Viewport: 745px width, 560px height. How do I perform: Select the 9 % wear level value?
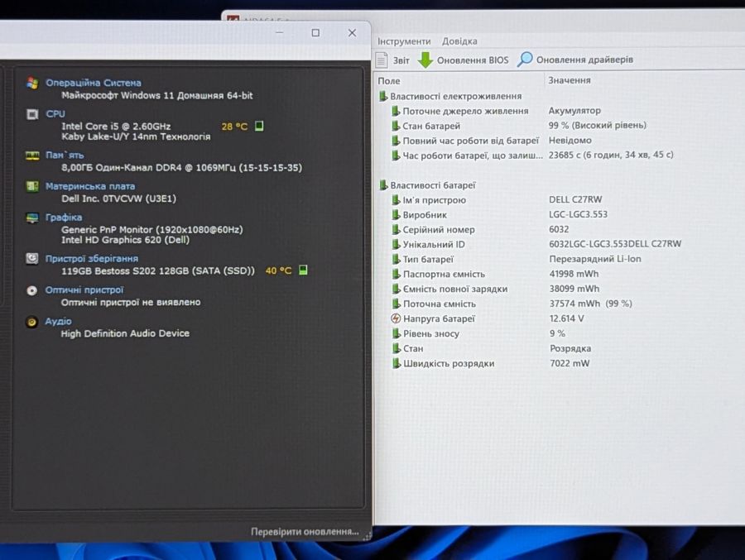click(557, 333)
